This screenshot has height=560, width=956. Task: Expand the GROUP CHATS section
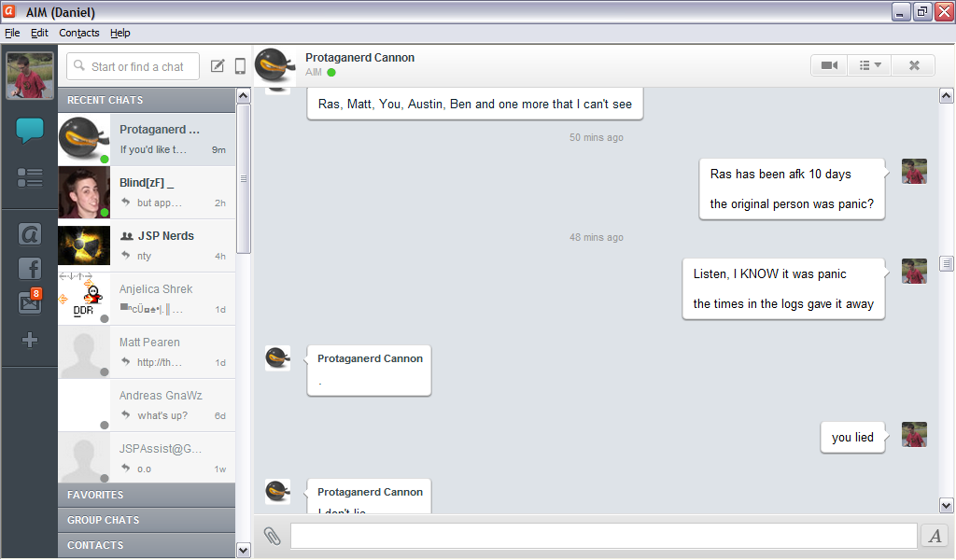pos(147,520)
